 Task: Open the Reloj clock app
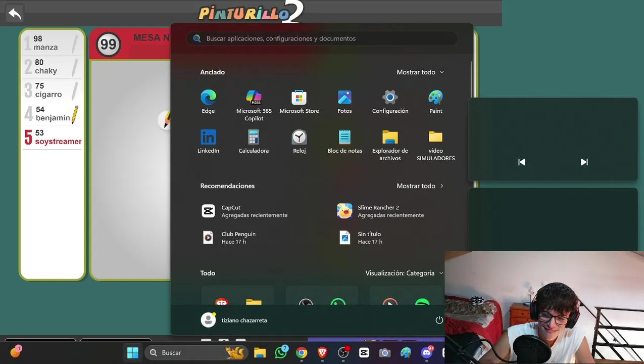(x=299, y=142)
